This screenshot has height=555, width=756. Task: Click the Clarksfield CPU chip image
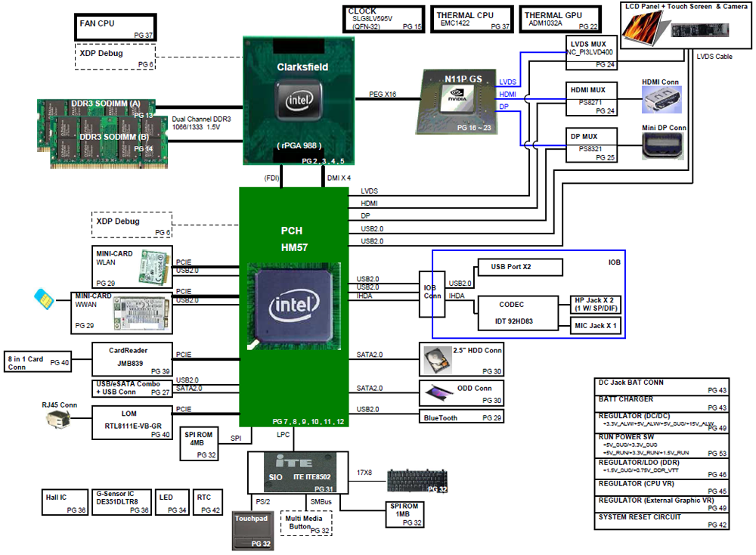(299, 101)
